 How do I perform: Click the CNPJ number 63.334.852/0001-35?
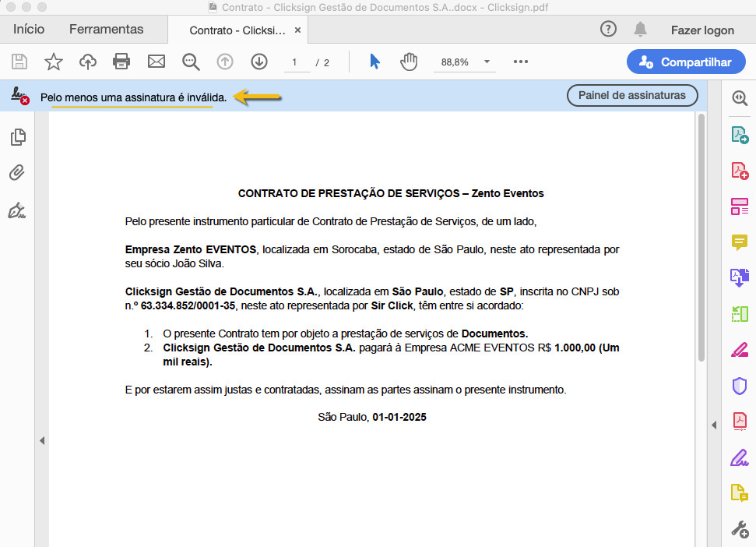[x=188, y=305]
